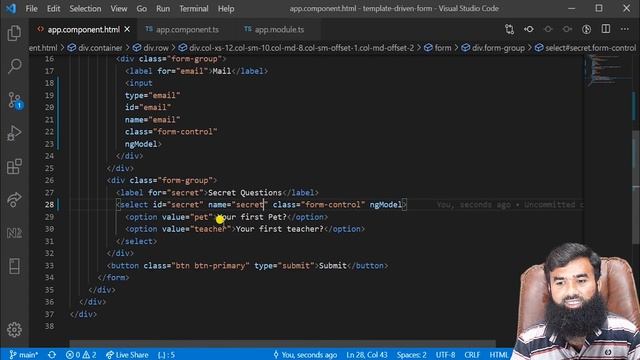Click the Open Changes icon in editor toolbar
Screen dimensions: 640x360
tap(509, 29)
